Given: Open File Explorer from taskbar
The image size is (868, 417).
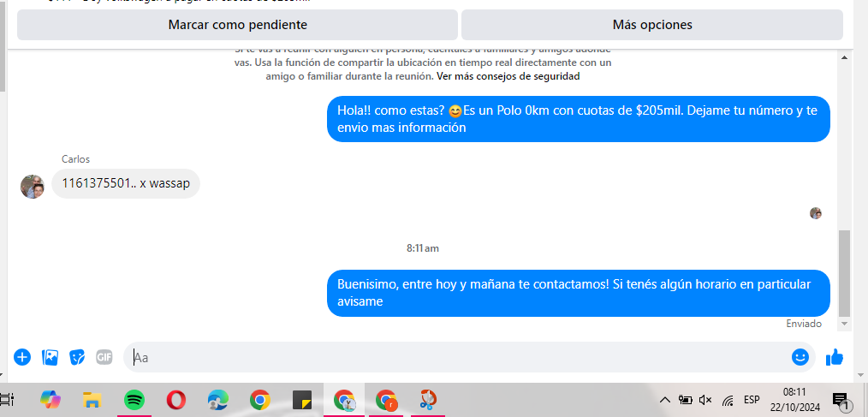Looking at the screenshot, I should click(x=92, y=399).
